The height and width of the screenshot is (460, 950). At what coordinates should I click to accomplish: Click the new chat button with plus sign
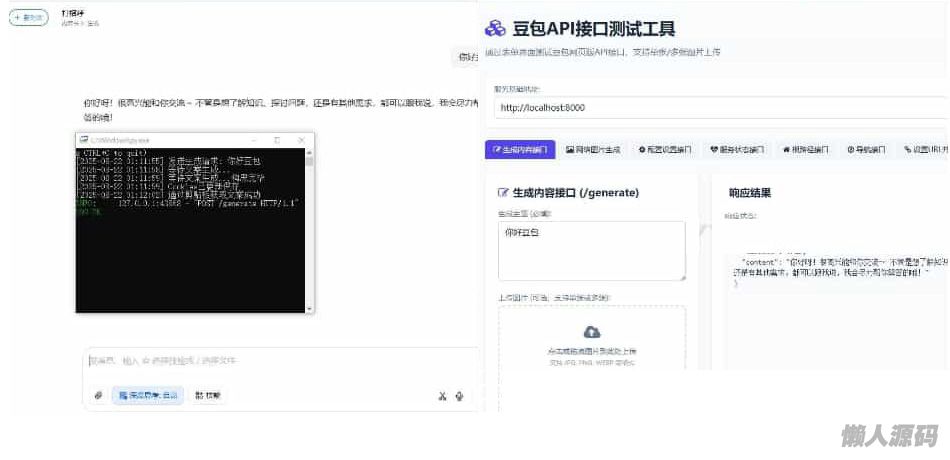click(x=28, y=18)
